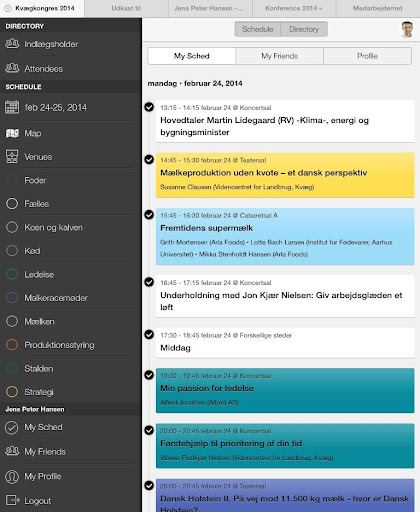This screenshot has height=512, width=420.
Task: Select the Directory segmented button
Action: 304,29
